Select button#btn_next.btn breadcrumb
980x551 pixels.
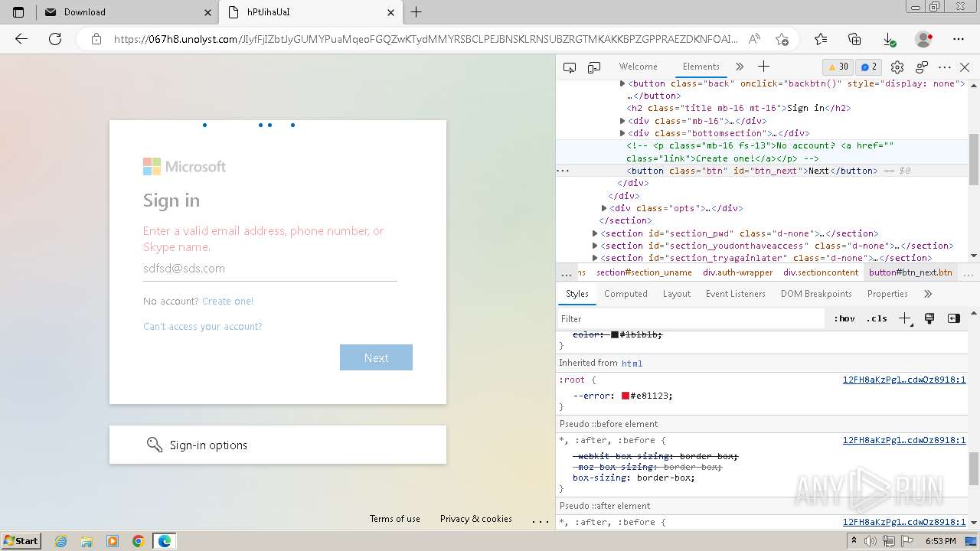(910, 272)
